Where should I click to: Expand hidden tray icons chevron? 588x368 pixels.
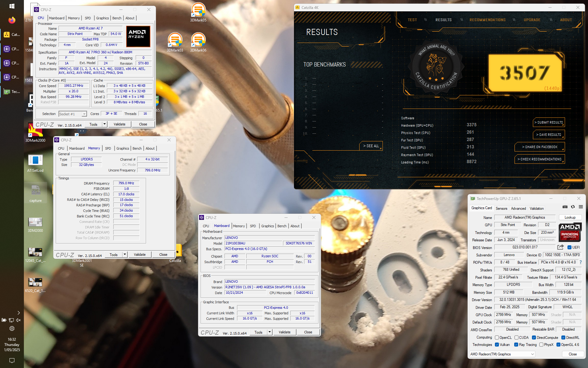(x=19, y=313)
